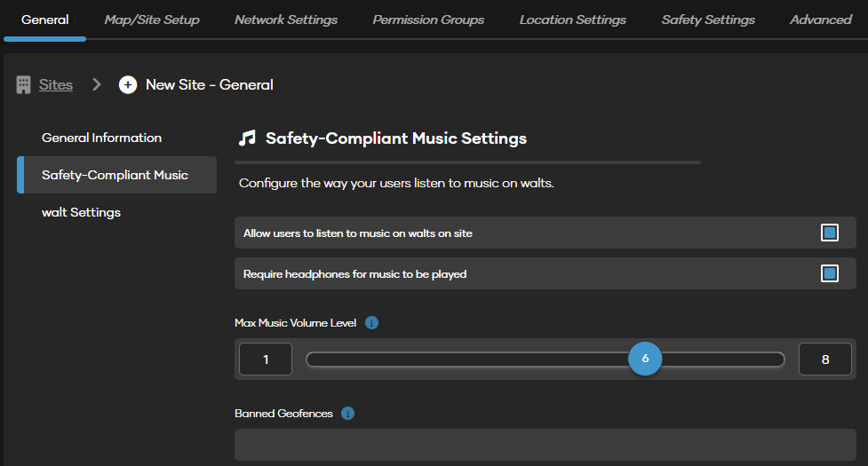Screen dimensions: 868x466
Task: Toggle Require headphones for music checkbox
Action: tap(829, 273)
